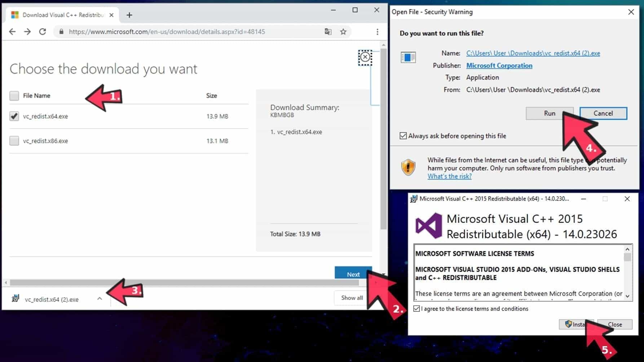Open the translate page icon

pyautogui.click(x=328, y=32)
